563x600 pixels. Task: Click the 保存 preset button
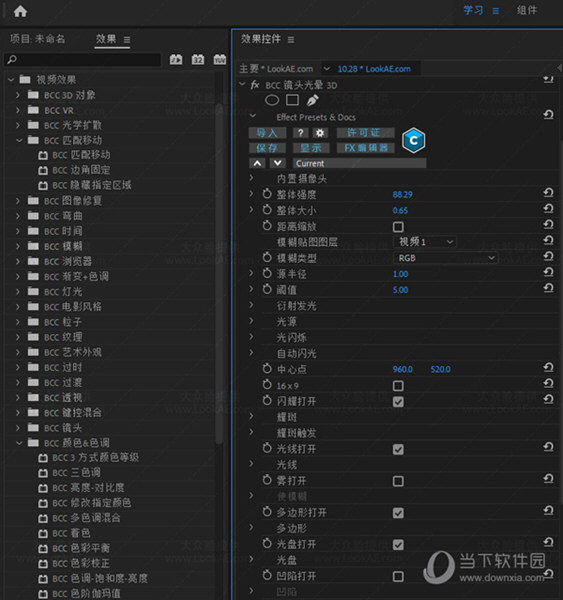[x=267, y=148]
